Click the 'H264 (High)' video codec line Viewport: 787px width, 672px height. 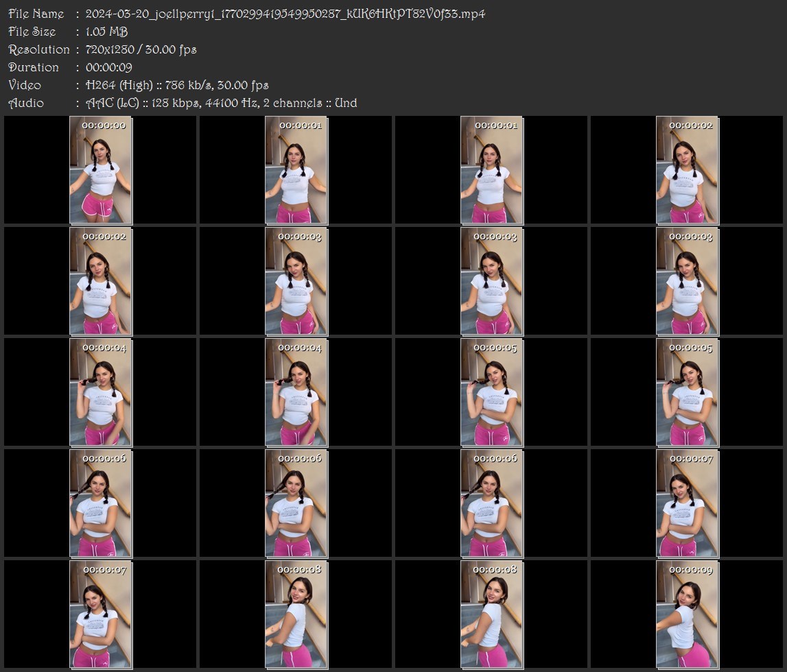177,85
